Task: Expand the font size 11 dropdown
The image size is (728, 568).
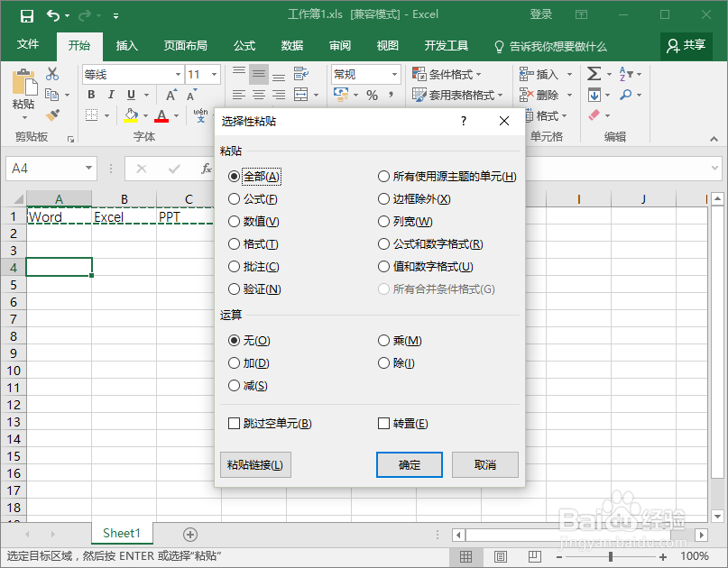Action: 214,74
